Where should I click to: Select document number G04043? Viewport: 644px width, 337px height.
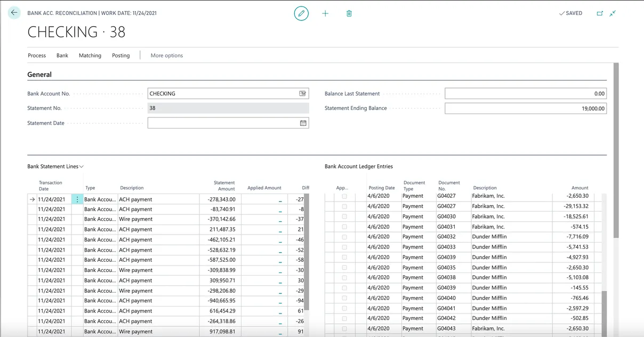click(x=447, y=328)
